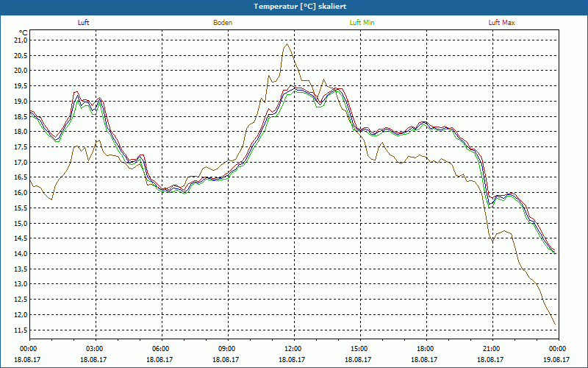The width and height of the screenshot is (588, 368).
Task: Click the '18.08.17' date under 12:00
Action: tap(292, 359)
